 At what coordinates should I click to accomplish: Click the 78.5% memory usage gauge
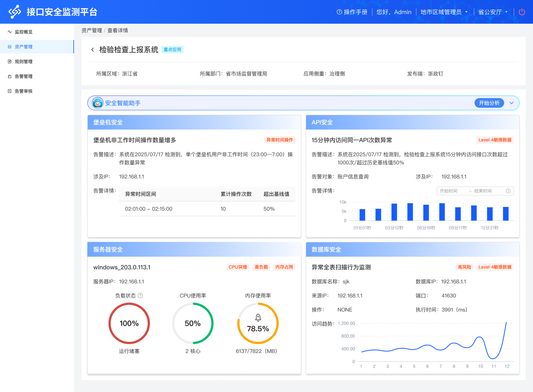[x=258, y=323]
